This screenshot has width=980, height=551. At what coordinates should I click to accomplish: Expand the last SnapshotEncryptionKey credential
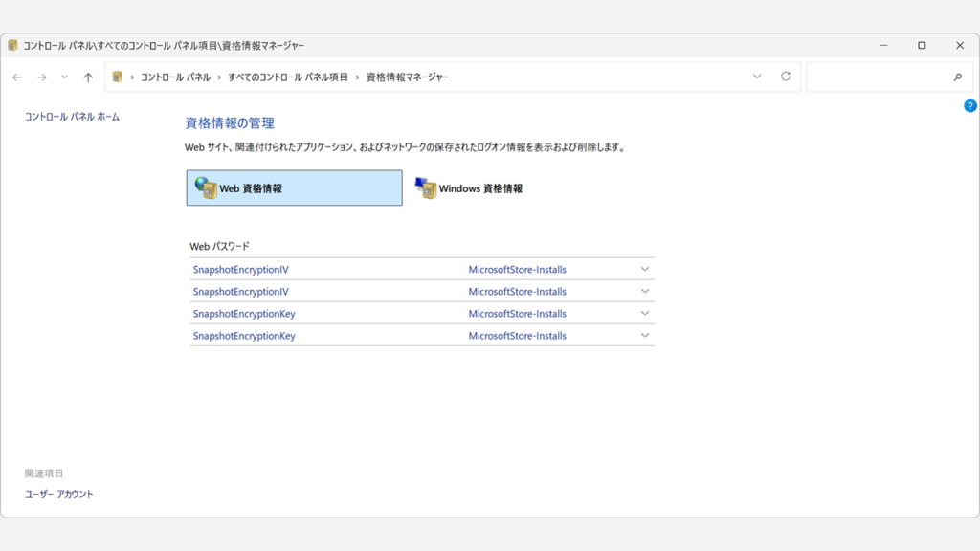645,335
